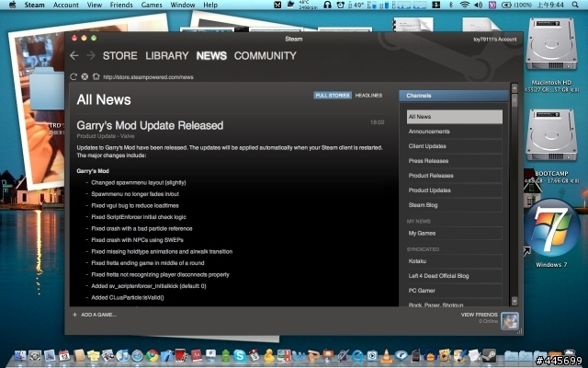Click scrollbar up arrow in news pane

coord(514,88)
